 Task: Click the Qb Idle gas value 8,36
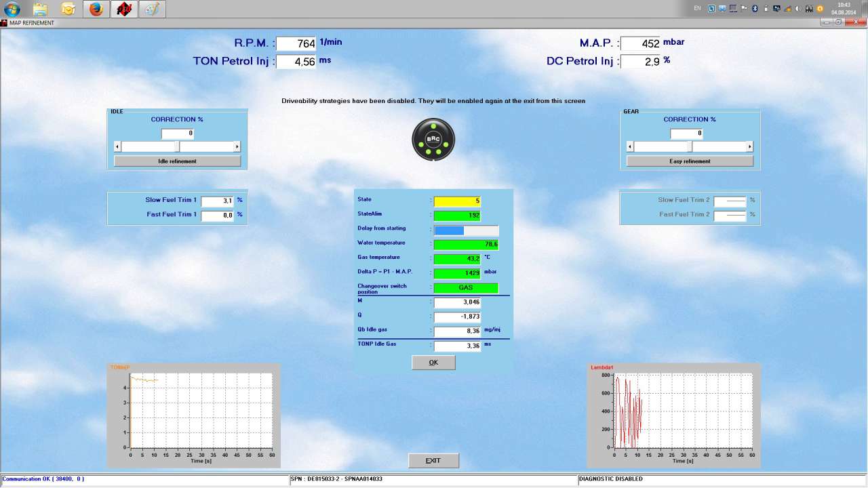pos(457,331)
